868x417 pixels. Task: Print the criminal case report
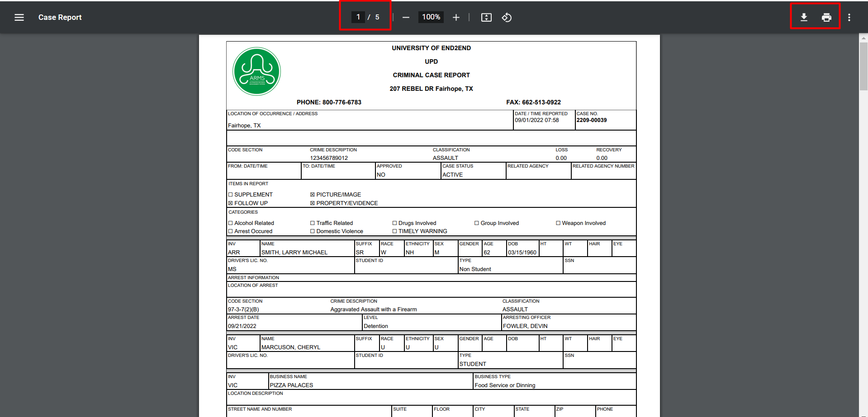click(x=826, y=17)
